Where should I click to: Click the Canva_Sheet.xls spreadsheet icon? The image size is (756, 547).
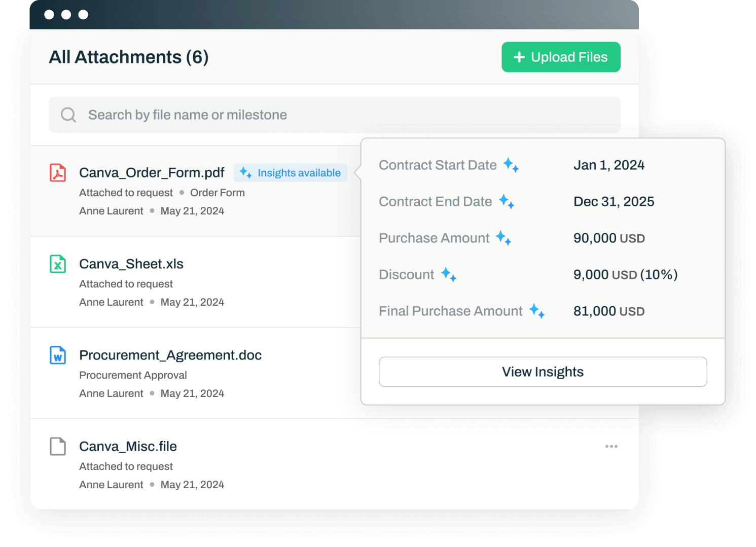point(58,264)
